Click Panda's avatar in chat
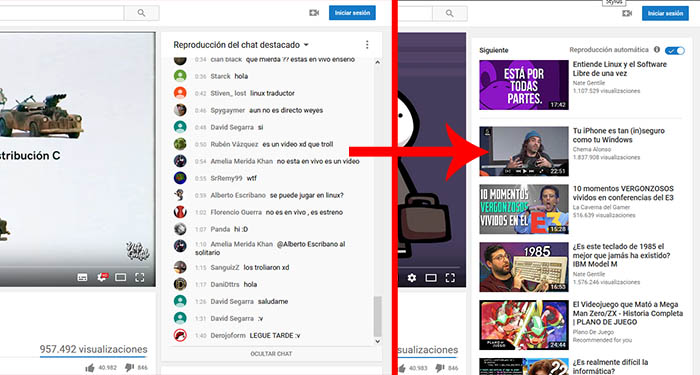This screenshot has width=700, height=375. (x=180, y=229)
